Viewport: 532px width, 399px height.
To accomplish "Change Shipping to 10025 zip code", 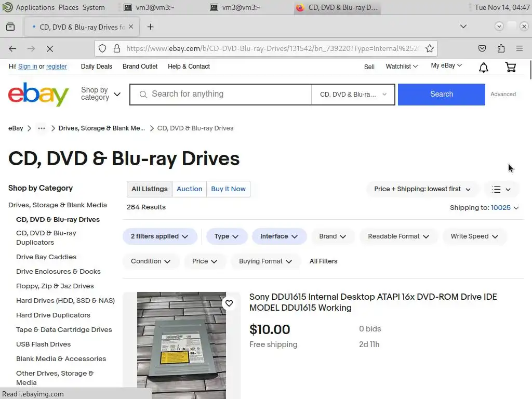I will point(504,208).
